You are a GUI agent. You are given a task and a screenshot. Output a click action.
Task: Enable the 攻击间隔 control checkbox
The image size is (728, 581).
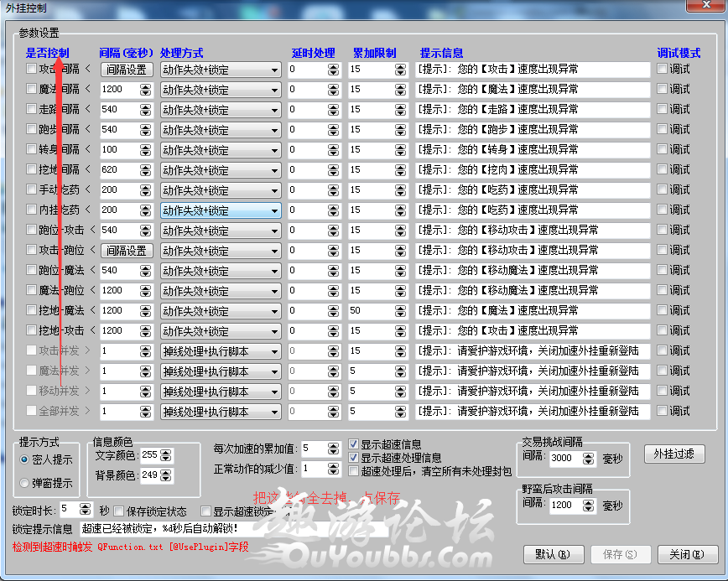pos(32,69)
